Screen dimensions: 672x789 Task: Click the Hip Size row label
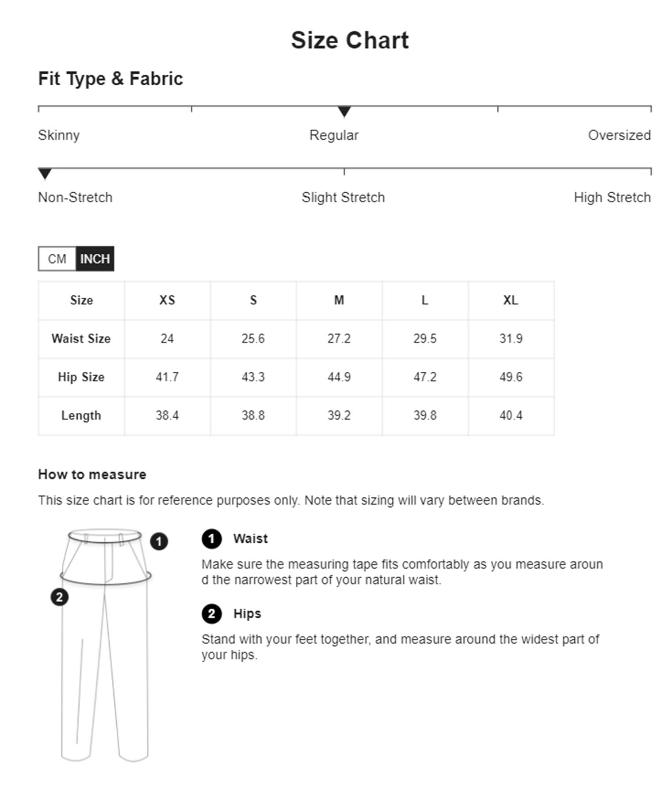(x=81, y=377)
